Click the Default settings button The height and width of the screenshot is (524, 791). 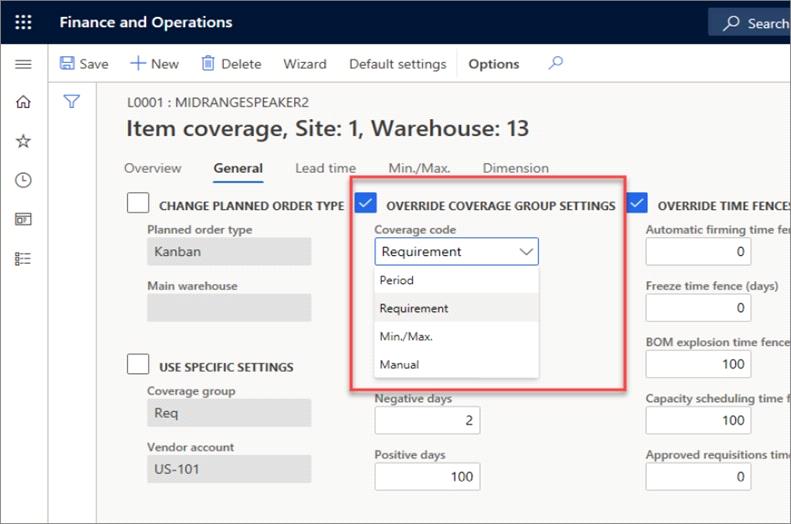397,64
